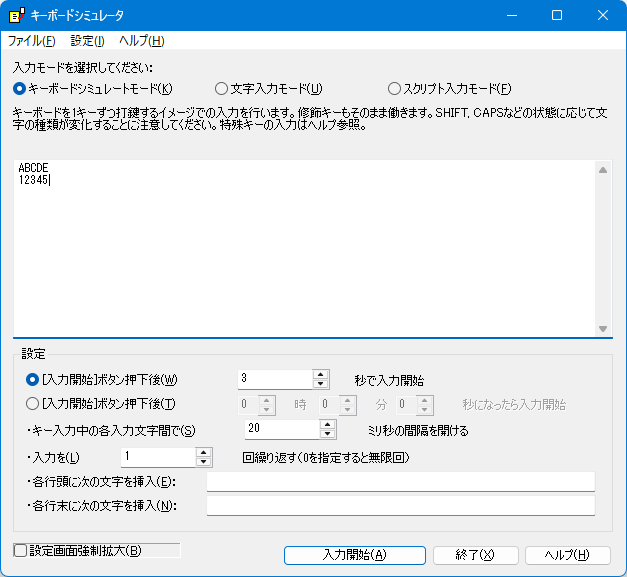Enable 設定画面強制拡大 checkbox
Image resolution: width=627 pixels, height=577 pixels.
(x=21, y=550)
